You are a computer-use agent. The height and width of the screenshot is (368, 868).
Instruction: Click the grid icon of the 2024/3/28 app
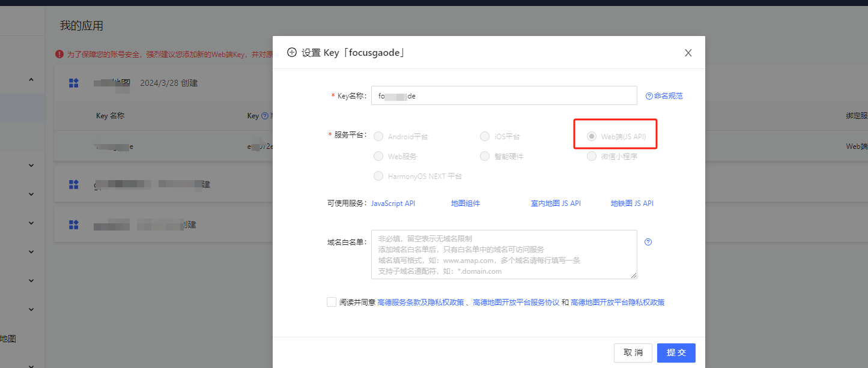[74, 83]
